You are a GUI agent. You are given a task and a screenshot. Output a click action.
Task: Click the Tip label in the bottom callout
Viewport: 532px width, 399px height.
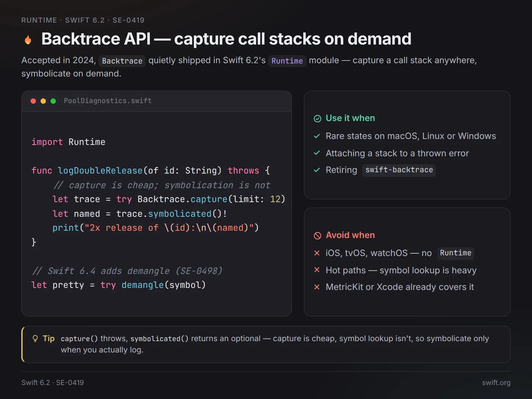[49, 338]
